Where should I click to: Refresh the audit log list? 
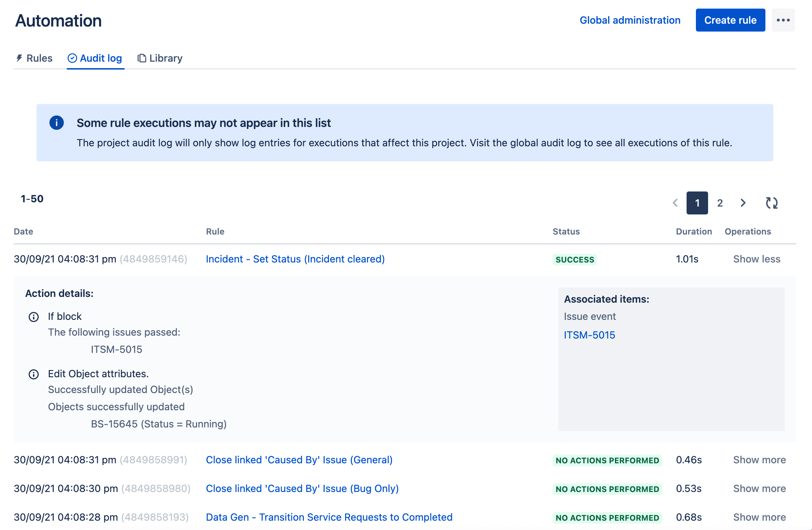coord(772,203)
